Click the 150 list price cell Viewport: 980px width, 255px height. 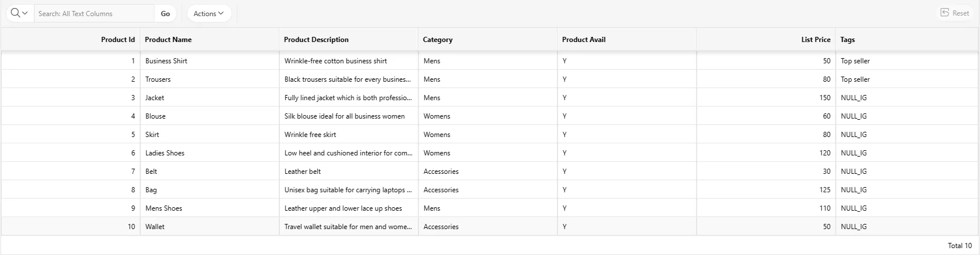(x=766, y=97)
